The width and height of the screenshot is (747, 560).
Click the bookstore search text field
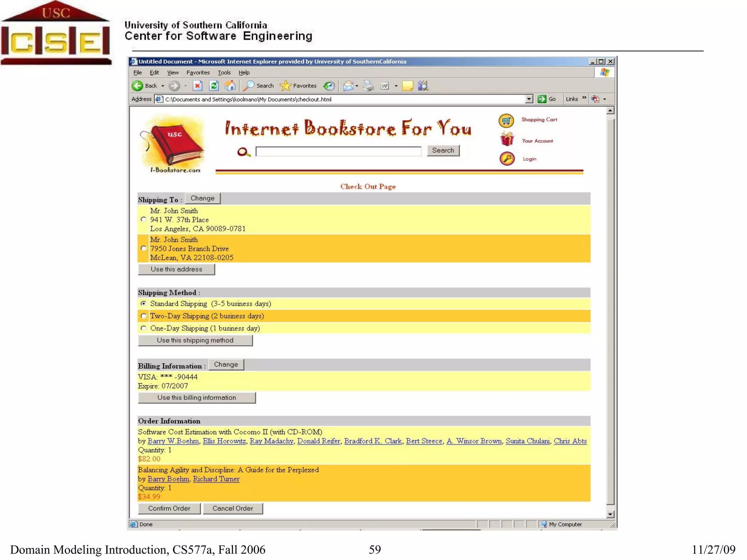tap(338, 151)
